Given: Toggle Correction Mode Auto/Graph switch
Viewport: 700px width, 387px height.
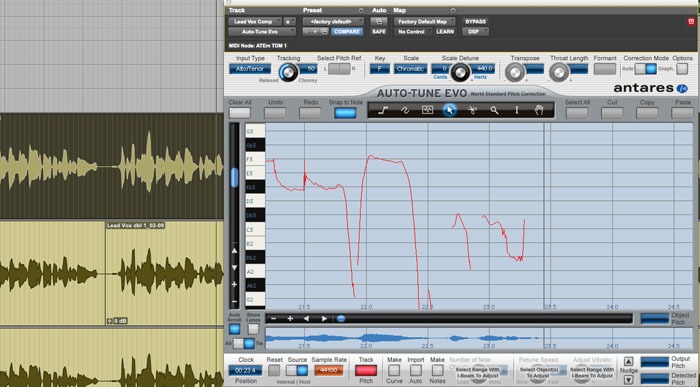Looking at the screenshot, I should (646, 69).
